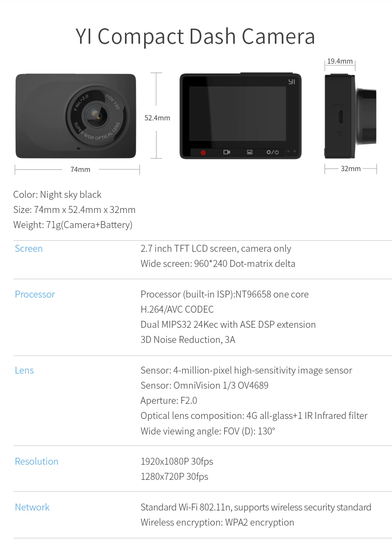Select the Network section label

coord(32,507)
